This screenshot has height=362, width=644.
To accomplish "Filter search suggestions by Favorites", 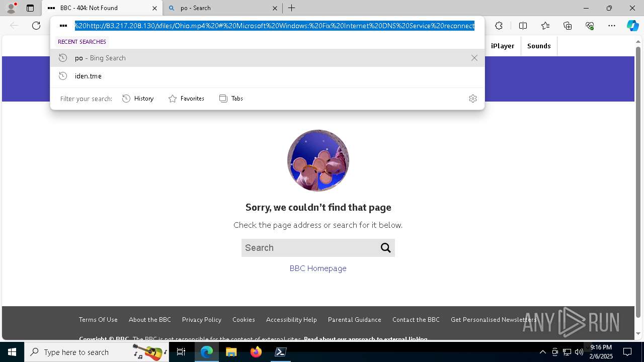I will coord(186,99).
